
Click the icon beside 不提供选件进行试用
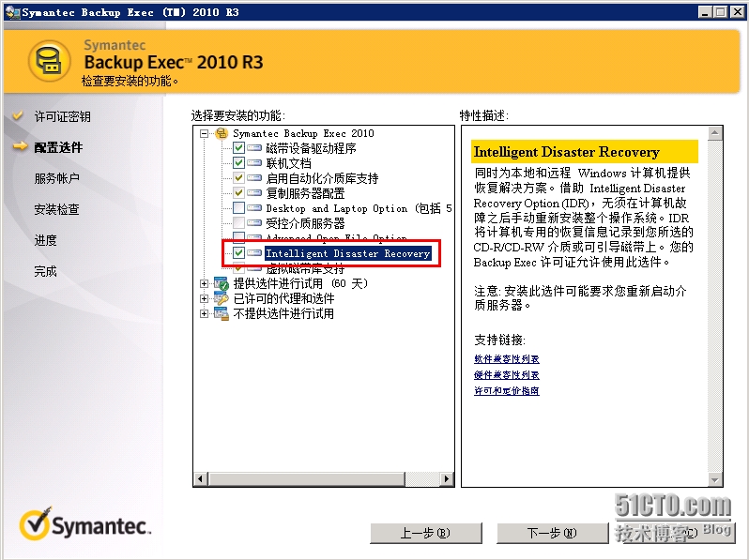tap(222, 313)
